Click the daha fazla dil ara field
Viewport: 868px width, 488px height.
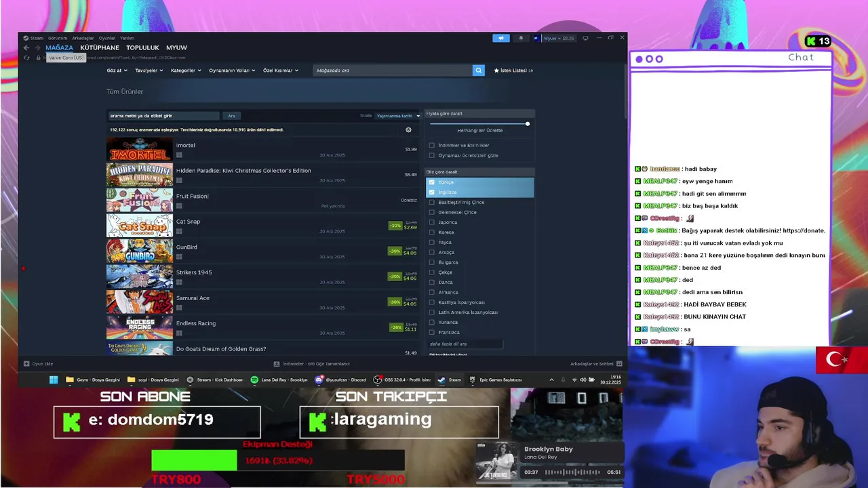[x=466, y=344]
